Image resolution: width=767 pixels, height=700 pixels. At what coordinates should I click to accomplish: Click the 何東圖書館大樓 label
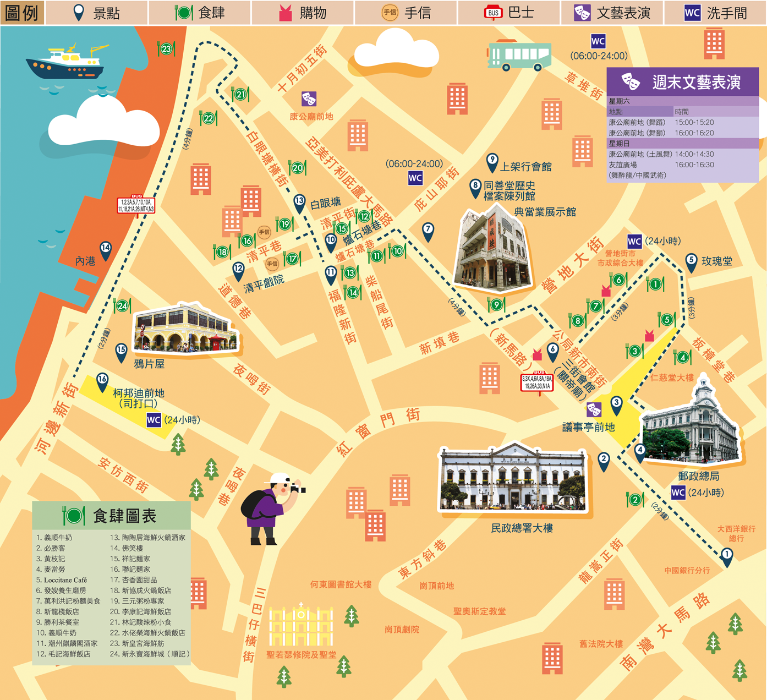point(341,584)
